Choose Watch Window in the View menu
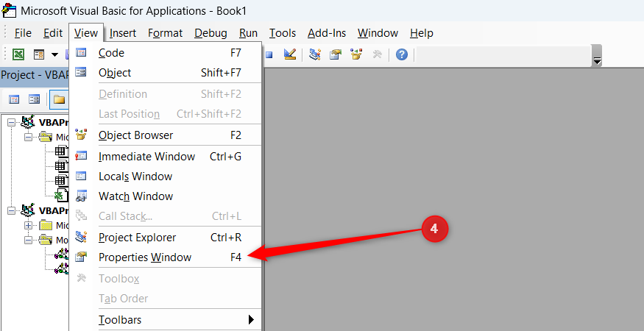 click(x=166, y=196)
